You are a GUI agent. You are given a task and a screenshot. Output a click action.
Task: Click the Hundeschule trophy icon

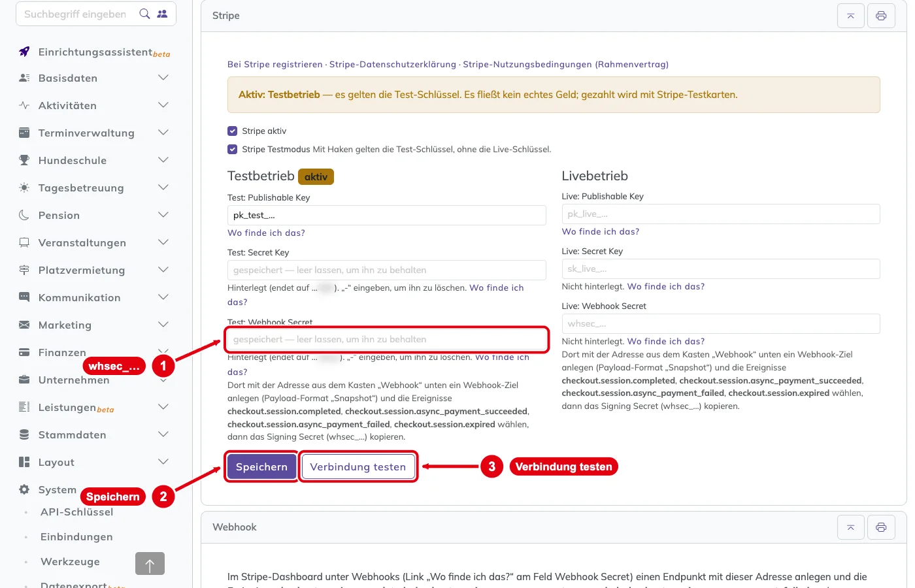tap(24, 160)
